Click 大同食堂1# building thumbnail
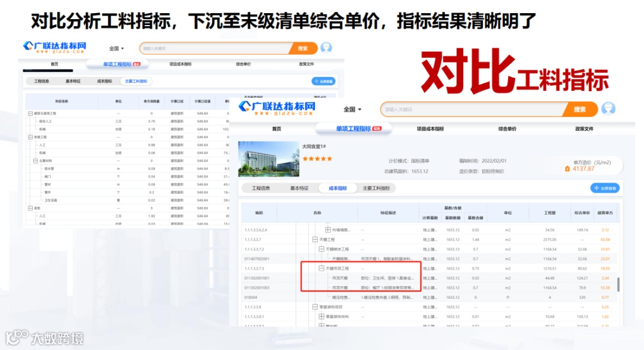Image resolution: width=644 pixels, height=350 pixels. 268,159
